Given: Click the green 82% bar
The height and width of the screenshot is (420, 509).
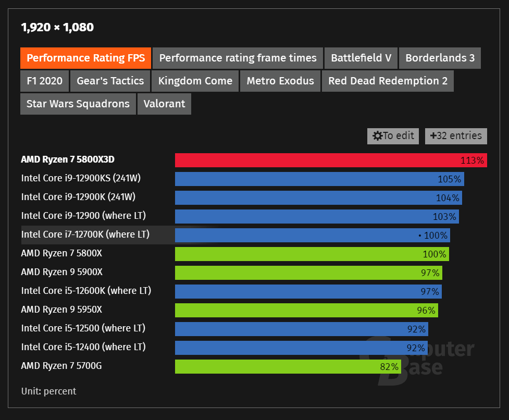Looking at the screenshot, I should pyautogui.click(x=288, y=367).
